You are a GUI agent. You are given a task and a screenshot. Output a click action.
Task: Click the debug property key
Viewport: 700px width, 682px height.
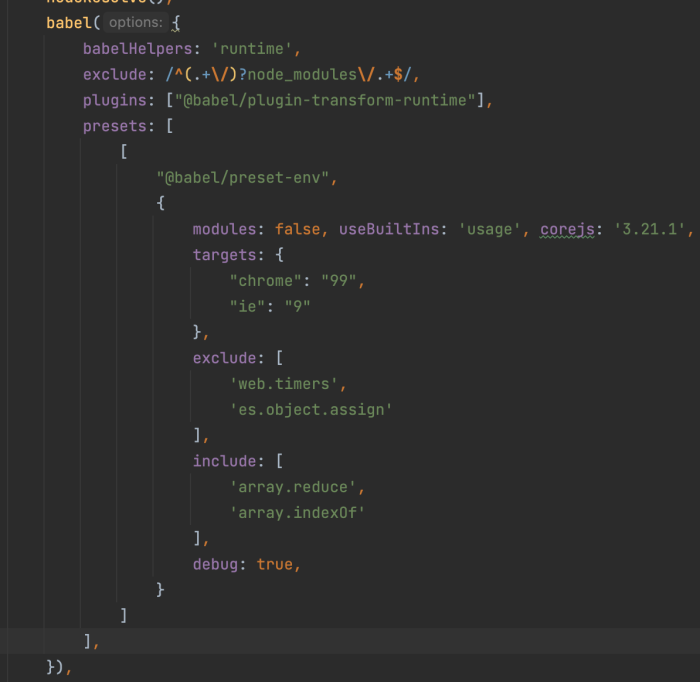(x=215, y=565)
